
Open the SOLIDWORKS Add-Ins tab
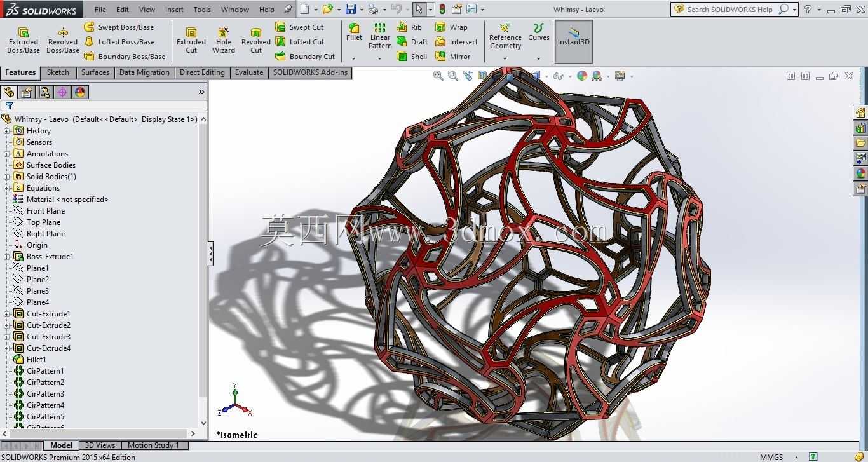310,72
